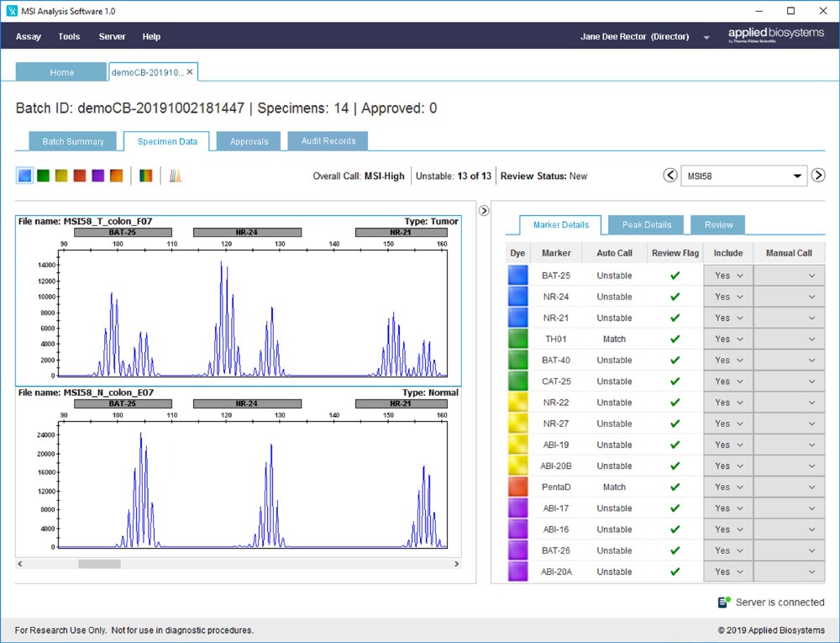Select the purple dye channel filter
840x643 pixels.
(x=98, y=175)
